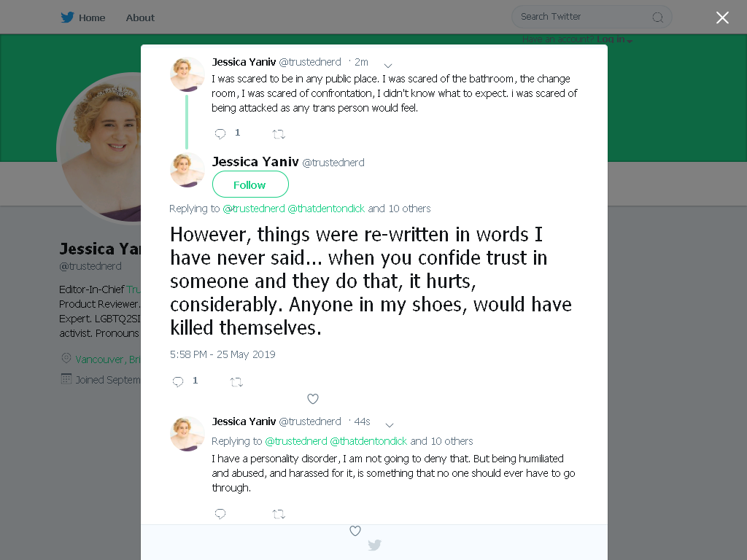
Task: Open the About menu item
Action: coord(140,17)
